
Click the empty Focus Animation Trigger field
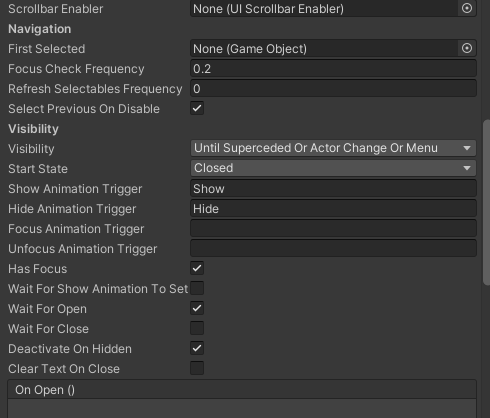tap(333, 228)
